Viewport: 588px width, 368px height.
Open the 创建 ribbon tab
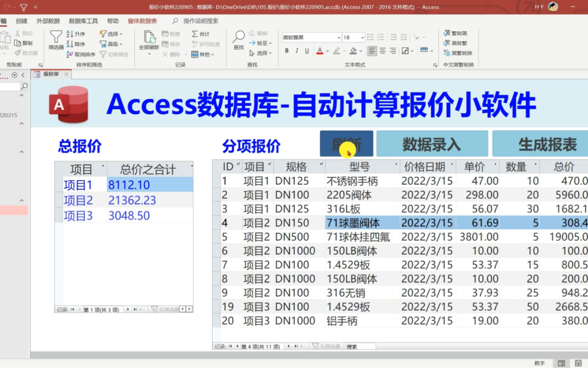pos(21,21)
